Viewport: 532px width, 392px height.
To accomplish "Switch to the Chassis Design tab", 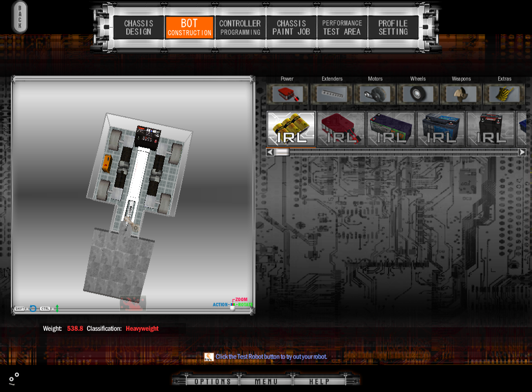I will coord(139,28).
